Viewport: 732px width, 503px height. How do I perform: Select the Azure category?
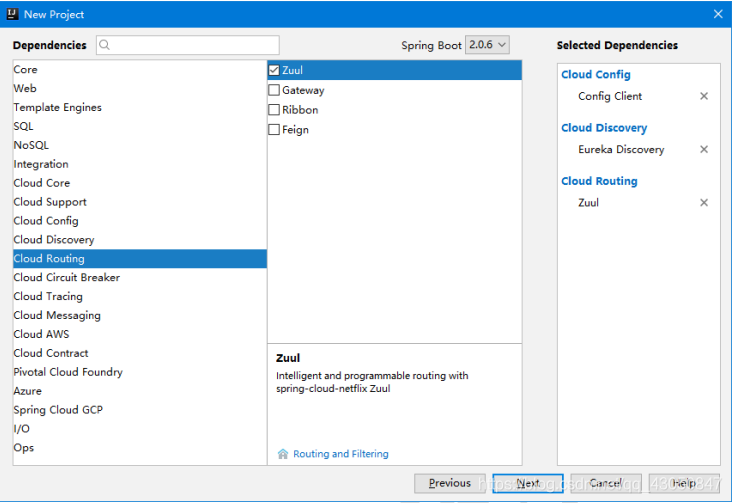140,391
